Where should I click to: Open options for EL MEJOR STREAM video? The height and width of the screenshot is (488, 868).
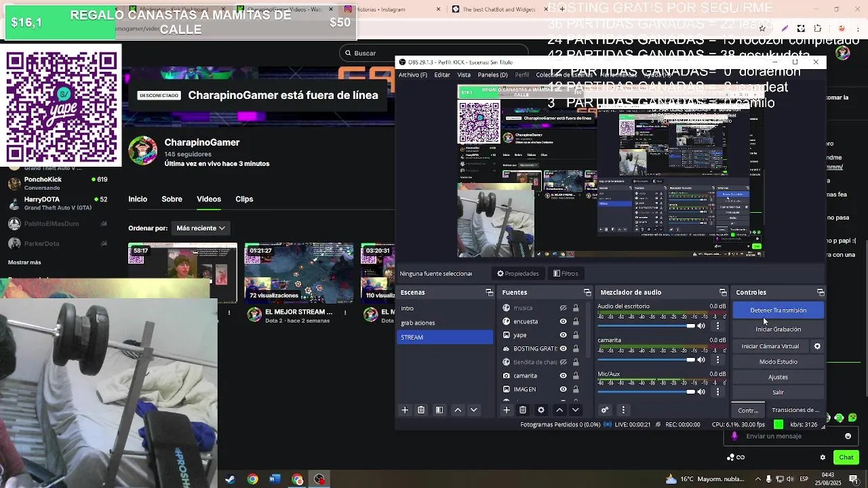point(345,312)
